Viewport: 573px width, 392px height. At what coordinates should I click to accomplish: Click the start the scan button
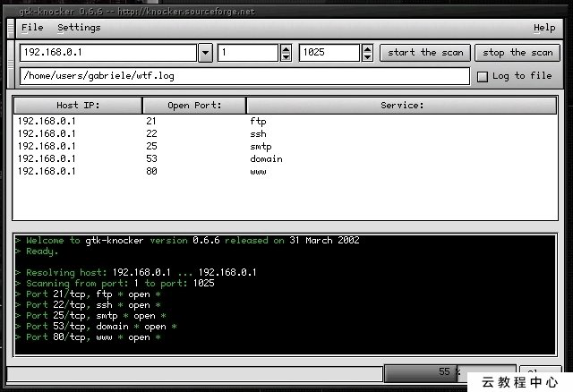[x=425, y=53]
